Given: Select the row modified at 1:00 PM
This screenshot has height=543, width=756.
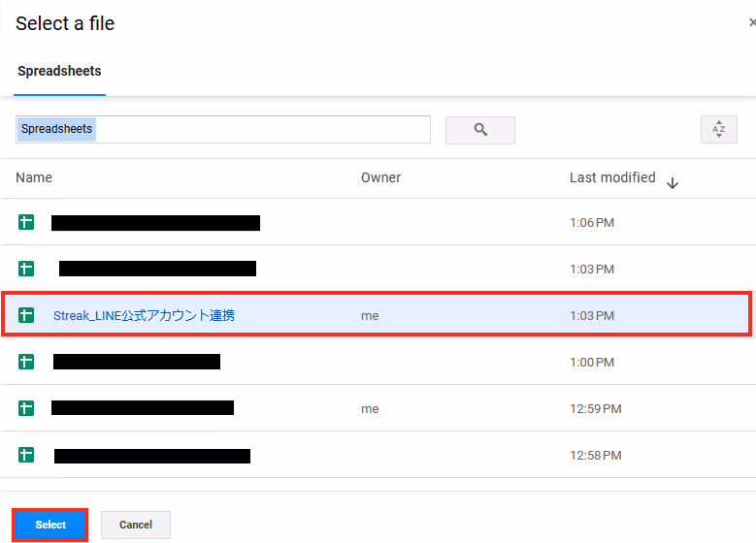Looking at the screenshot, I should (x=378, y=362).
